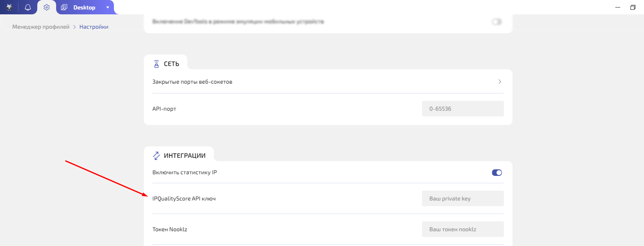Go to Менеджер профилей breadcrumb
The width and height of the screenshot is (644, 246).
[x=41, y=27]
